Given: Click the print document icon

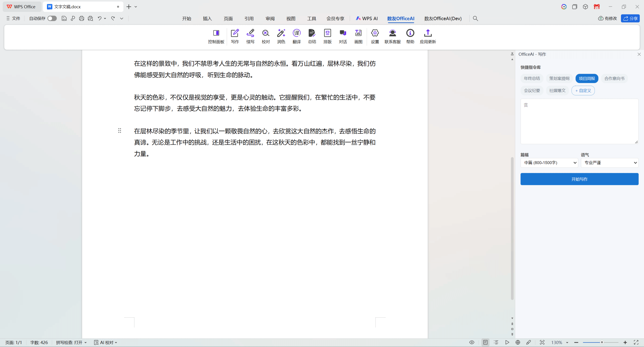Looking at the screenshot, I should (x=82, y=18).
